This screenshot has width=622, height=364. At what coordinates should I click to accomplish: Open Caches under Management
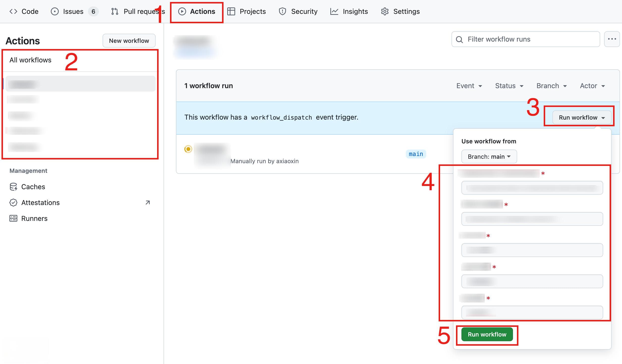(33, 187)
